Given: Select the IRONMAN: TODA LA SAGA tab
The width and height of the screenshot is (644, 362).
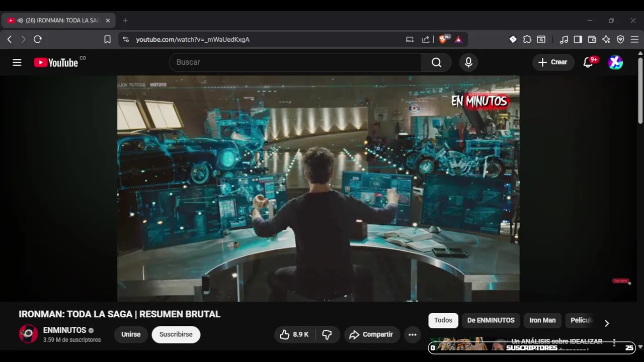Looking at the screenshot, I should [58, 21].
